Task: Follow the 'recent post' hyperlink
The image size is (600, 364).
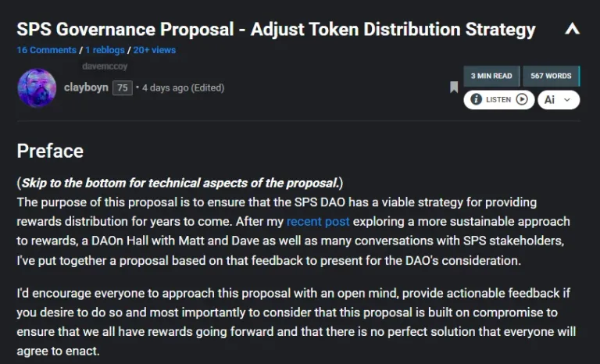Action: click(x=318, y=222)
